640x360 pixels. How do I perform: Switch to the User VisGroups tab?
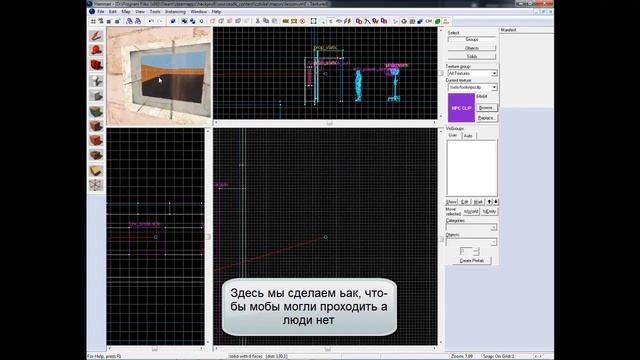453,135
